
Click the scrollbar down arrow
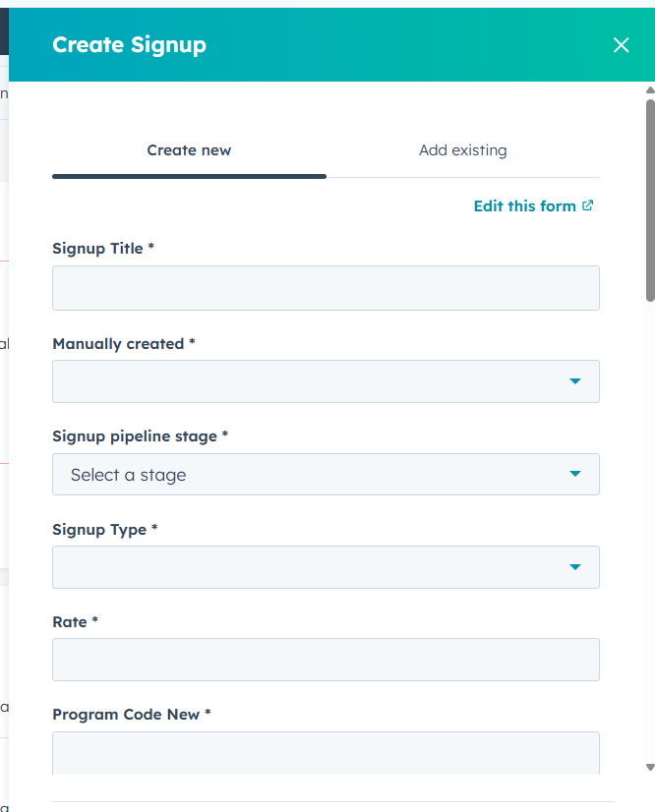[650, 767]
